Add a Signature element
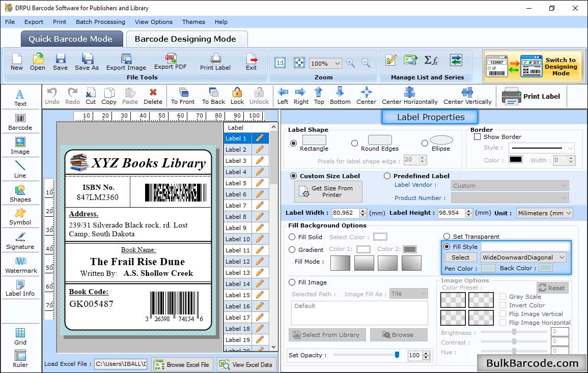588x373 pixels. coord(20,241)
